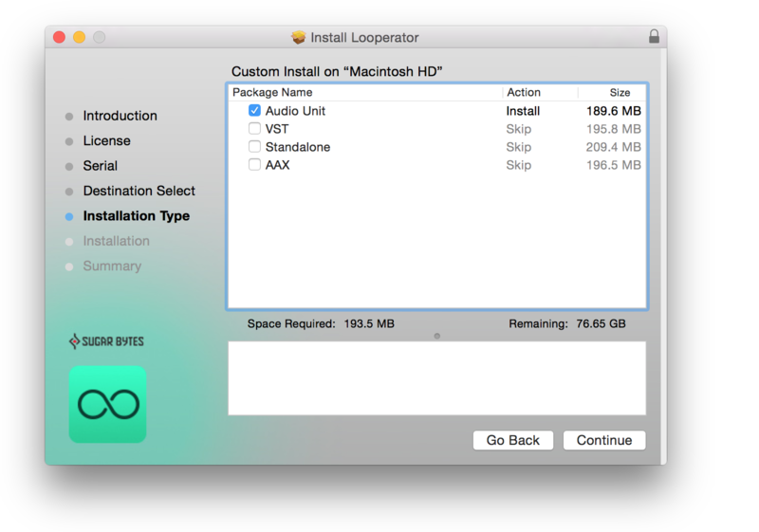This screenshot has width=759, height=532.
Task: Click the package icon in title bar
Action: coord(299,38)
